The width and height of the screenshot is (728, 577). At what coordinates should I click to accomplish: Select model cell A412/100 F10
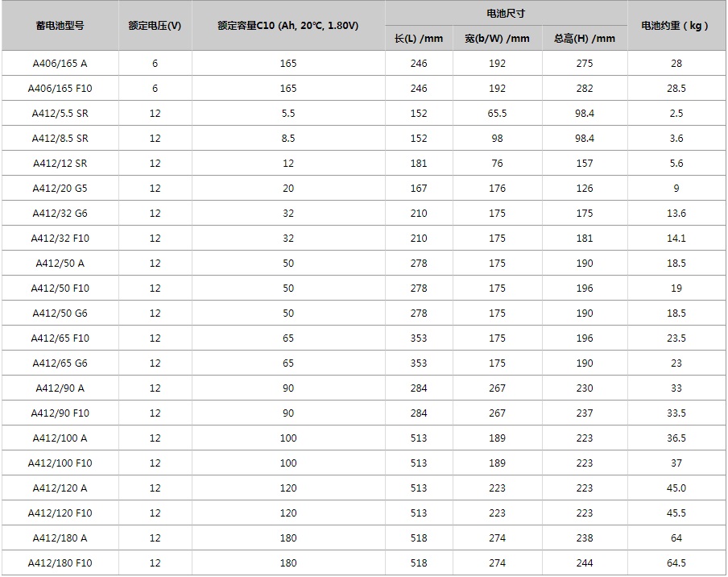(60, 463)
